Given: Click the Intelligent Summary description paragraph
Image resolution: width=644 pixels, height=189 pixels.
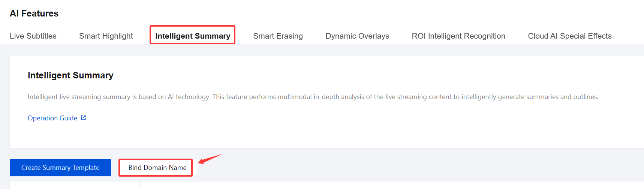Looking at the screenshot, I should (x=313, y=97).
